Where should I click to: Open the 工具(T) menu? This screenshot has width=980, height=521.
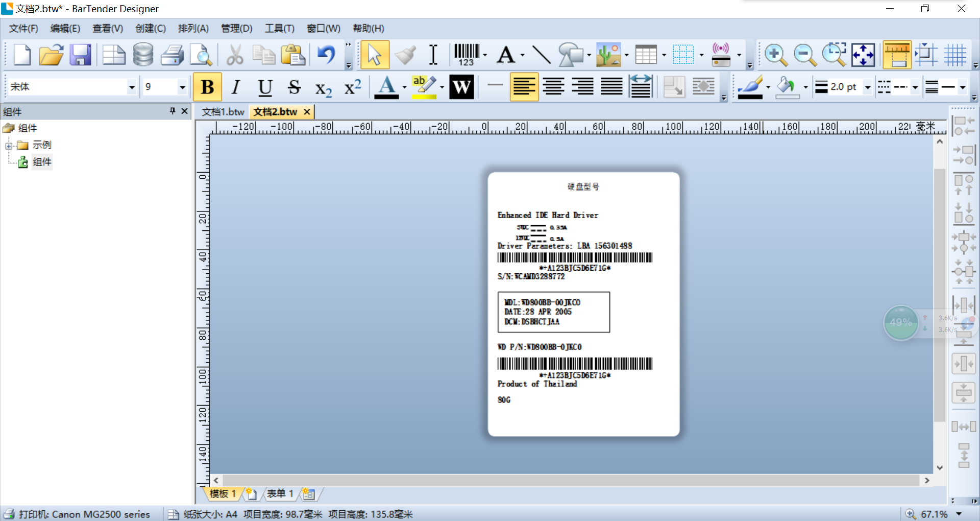tap(279, 28)
